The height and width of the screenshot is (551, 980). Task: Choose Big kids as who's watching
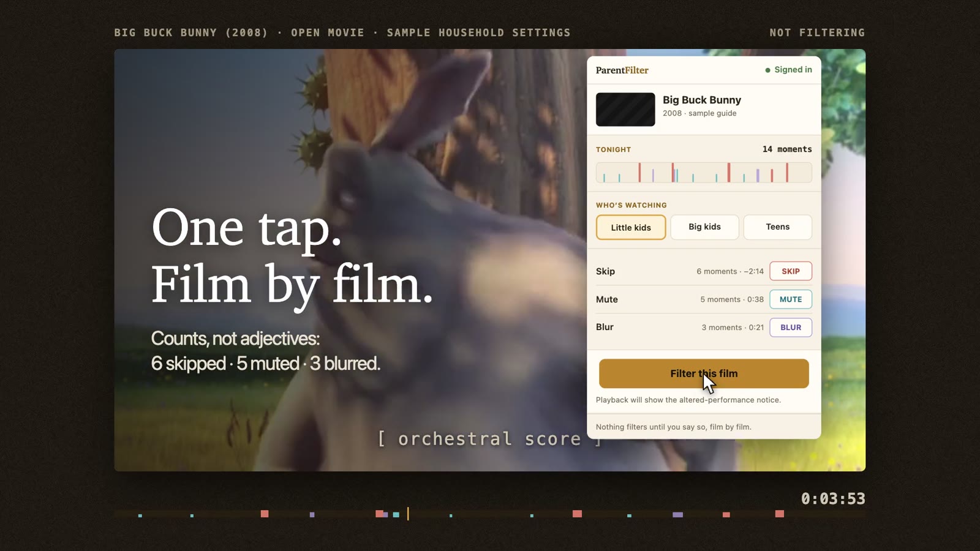704,227
